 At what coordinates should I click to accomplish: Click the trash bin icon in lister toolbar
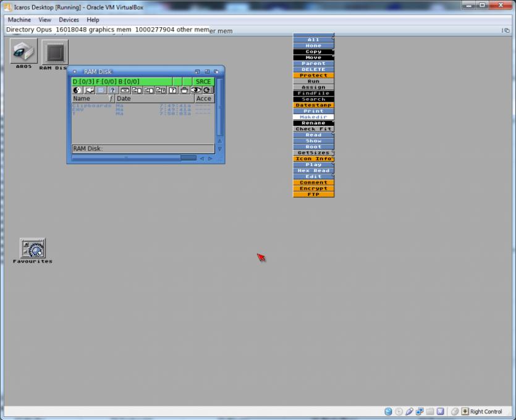pyautogui.click(x=184, y=90)
